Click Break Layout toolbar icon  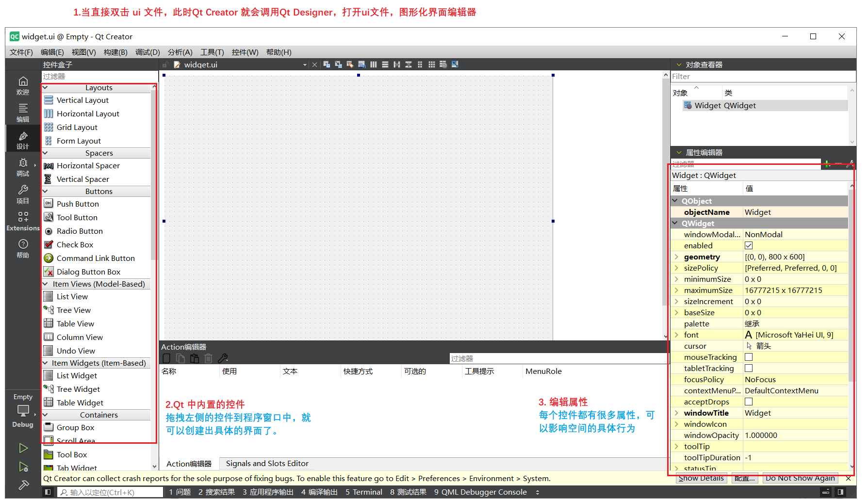[x=443, y=65]
